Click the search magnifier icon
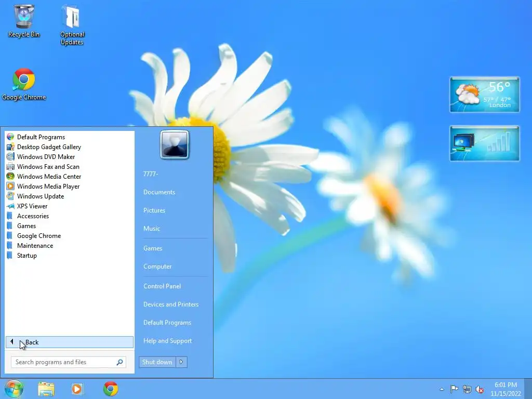This screenshot has width=532, height=399. click(120, 362)
